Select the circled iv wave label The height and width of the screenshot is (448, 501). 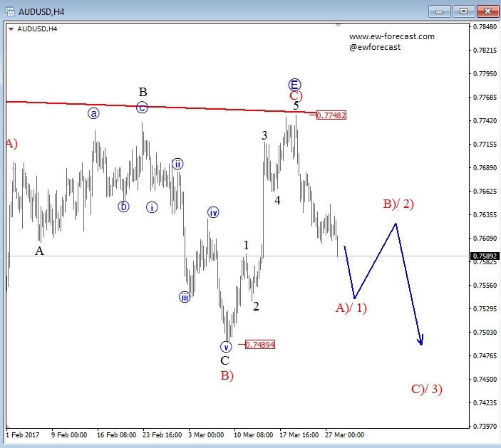[213, 212]
